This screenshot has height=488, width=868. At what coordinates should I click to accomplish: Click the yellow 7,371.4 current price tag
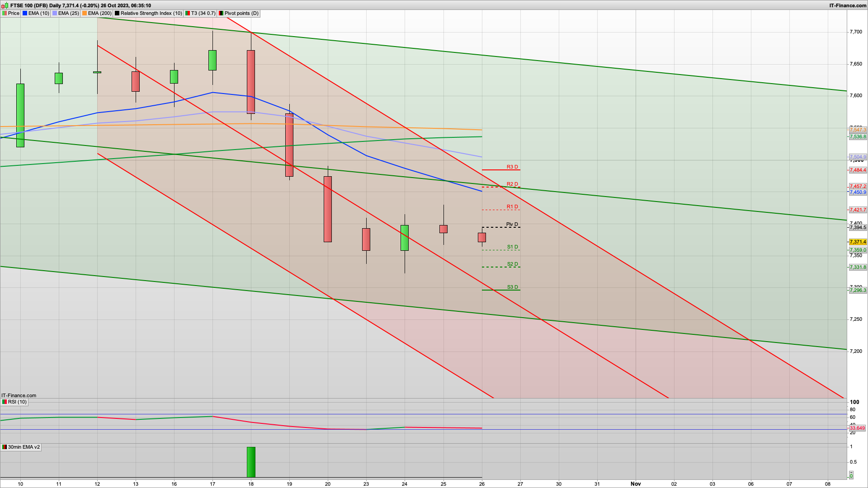[x=858, y=242]
